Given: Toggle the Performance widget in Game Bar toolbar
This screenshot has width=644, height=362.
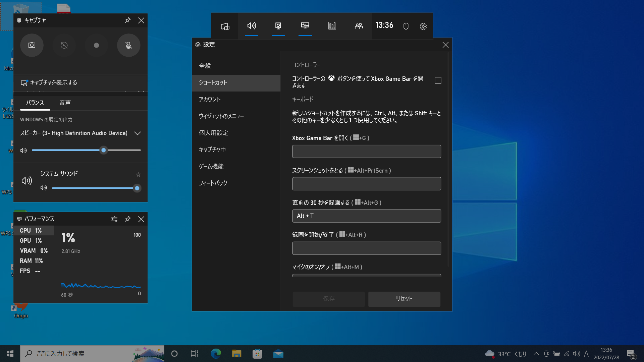Looking at the screenshot, I should click(x=305, y=26).
